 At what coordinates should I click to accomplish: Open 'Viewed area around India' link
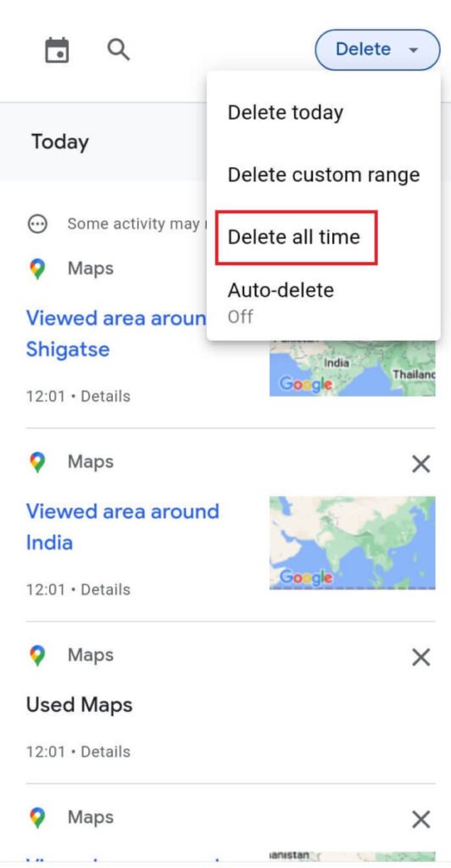pyautogui.click(x=123, y=526)
